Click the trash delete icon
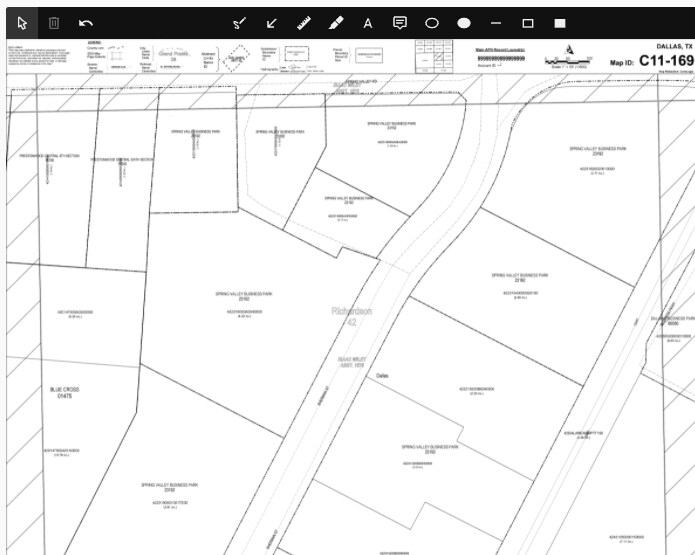The width and height of the screenshot is (695, 555). [x=54, y=22]
